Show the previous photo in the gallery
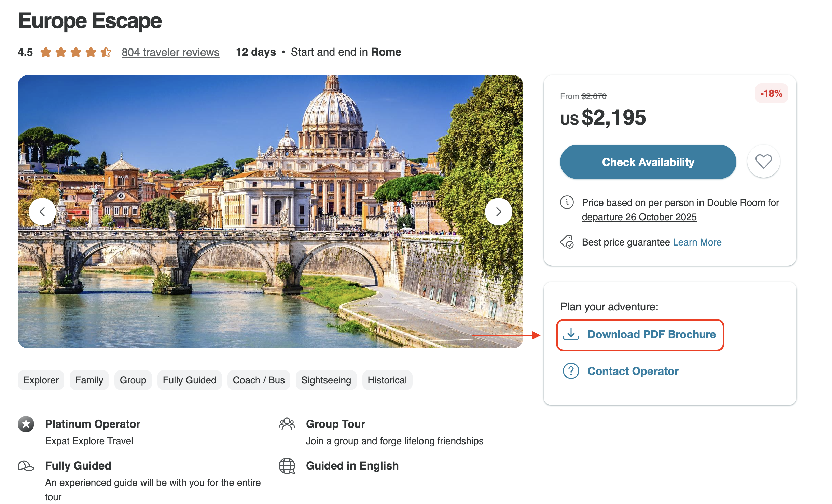 click(42, 212)
